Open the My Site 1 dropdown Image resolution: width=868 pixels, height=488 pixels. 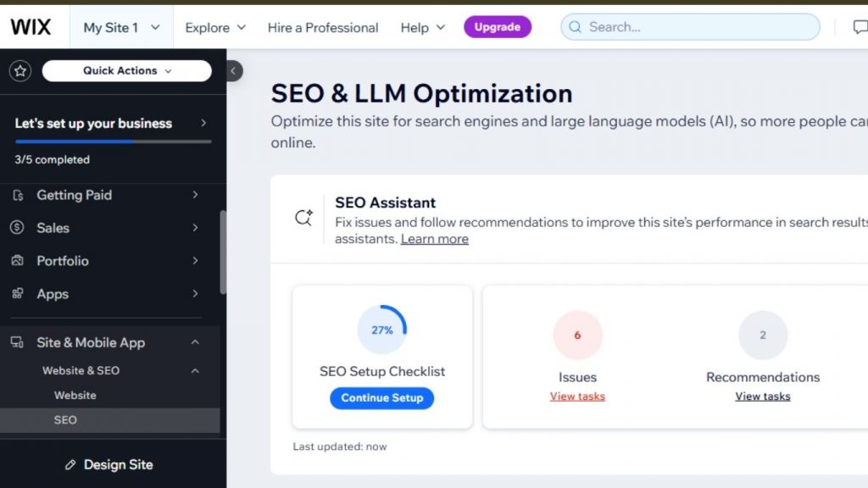[120, 26]
